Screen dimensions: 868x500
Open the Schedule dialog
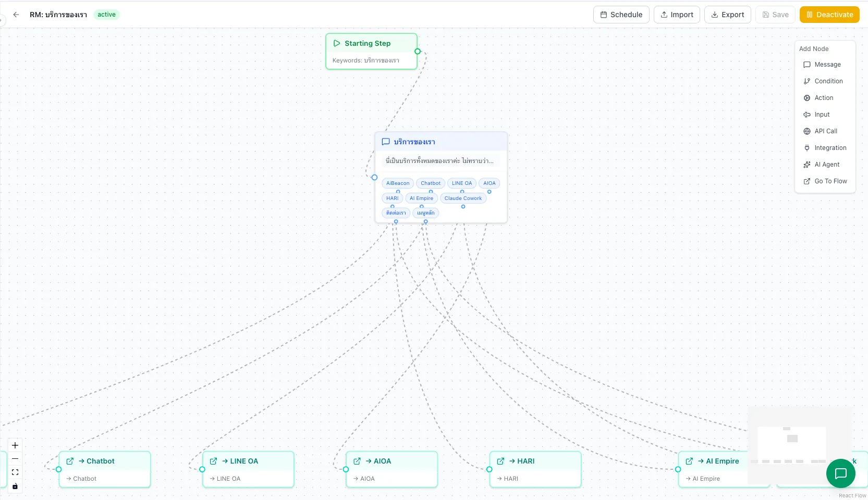(621, 15)
